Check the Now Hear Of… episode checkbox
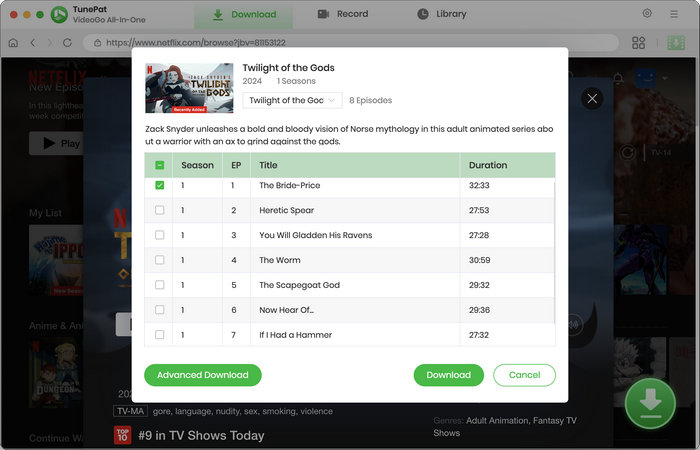Viewport: 700px width, 450px height. (159, 310)
